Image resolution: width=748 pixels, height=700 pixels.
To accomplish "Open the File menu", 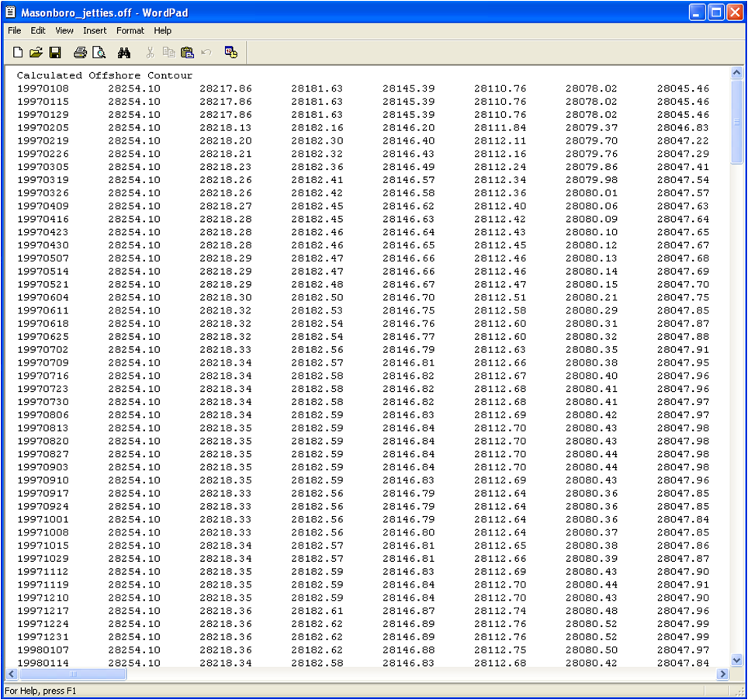I will point(14,30).
